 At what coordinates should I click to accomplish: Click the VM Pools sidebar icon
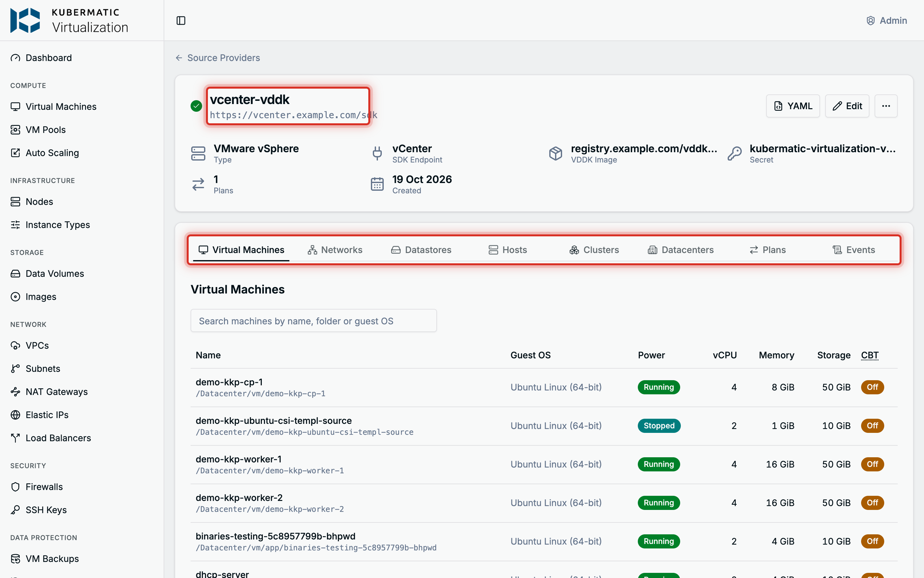click(15, 130)
